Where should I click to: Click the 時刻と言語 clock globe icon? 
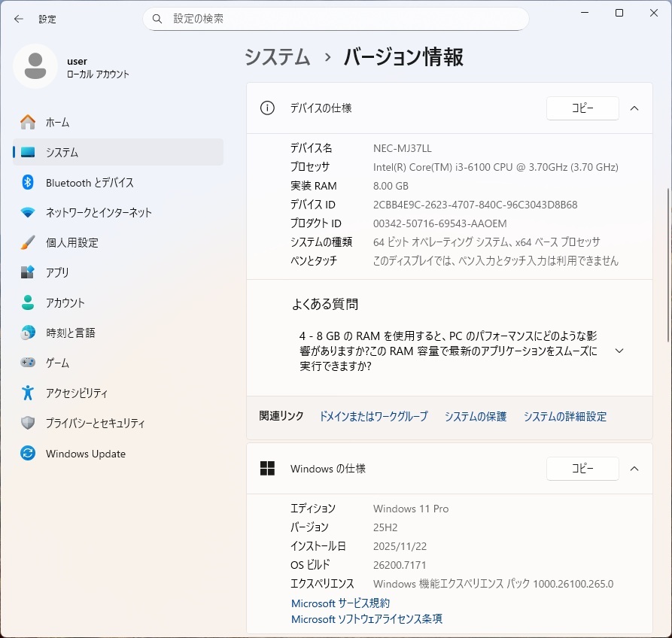(x=28, y=333)
